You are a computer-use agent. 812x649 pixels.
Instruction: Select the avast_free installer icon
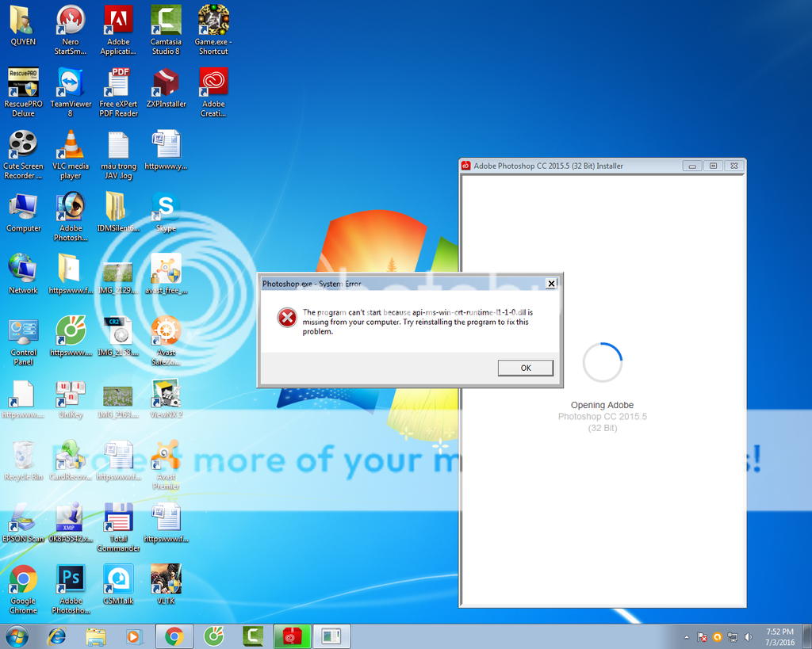coord(166,274)
